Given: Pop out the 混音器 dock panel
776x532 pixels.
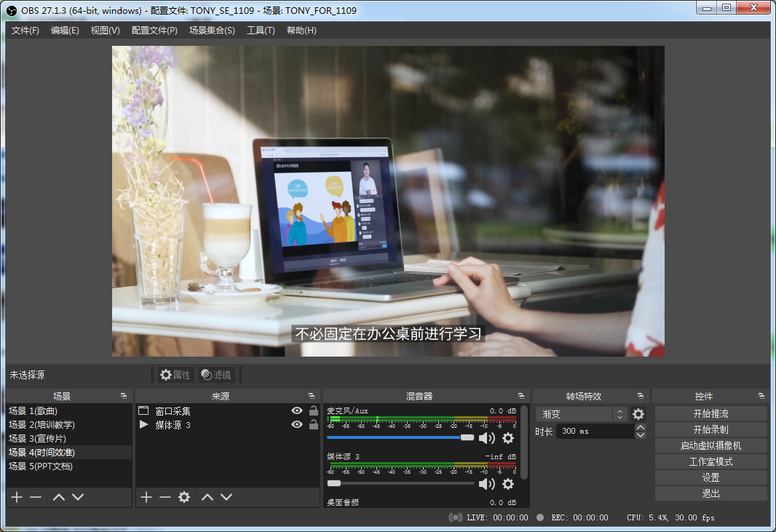Looking at the screenshot, I should pyautogui.click(x=520, y=396).
